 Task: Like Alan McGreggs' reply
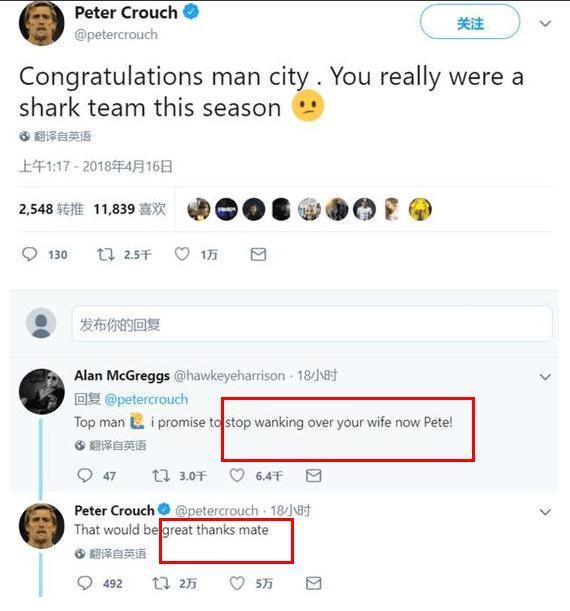pyautogui.click(x=236, y=476)
